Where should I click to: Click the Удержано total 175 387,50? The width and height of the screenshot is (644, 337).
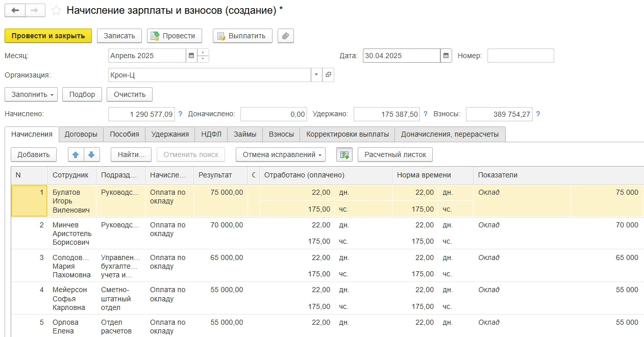pyautogui.click(x=387, y=114)
